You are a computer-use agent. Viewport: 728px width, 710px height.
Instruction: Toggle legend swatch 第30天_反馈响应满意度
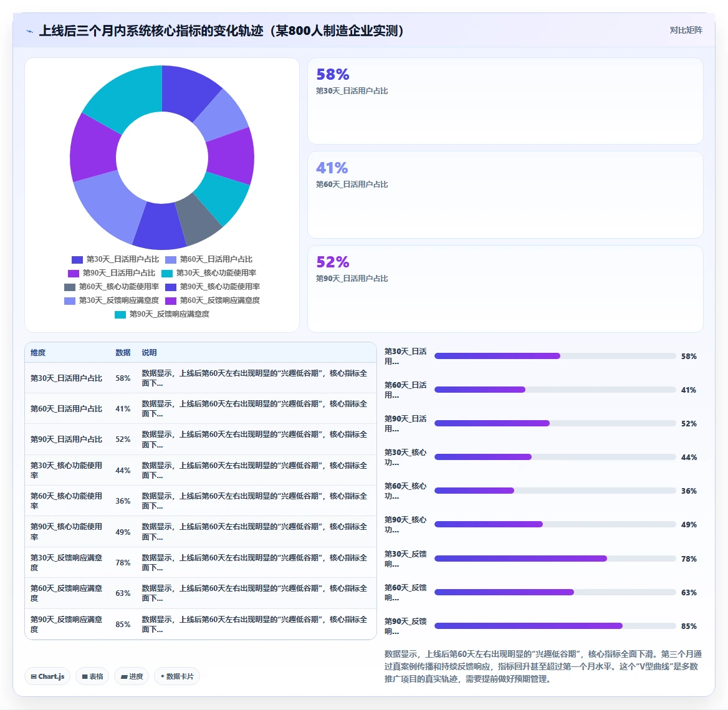[70, 300]
